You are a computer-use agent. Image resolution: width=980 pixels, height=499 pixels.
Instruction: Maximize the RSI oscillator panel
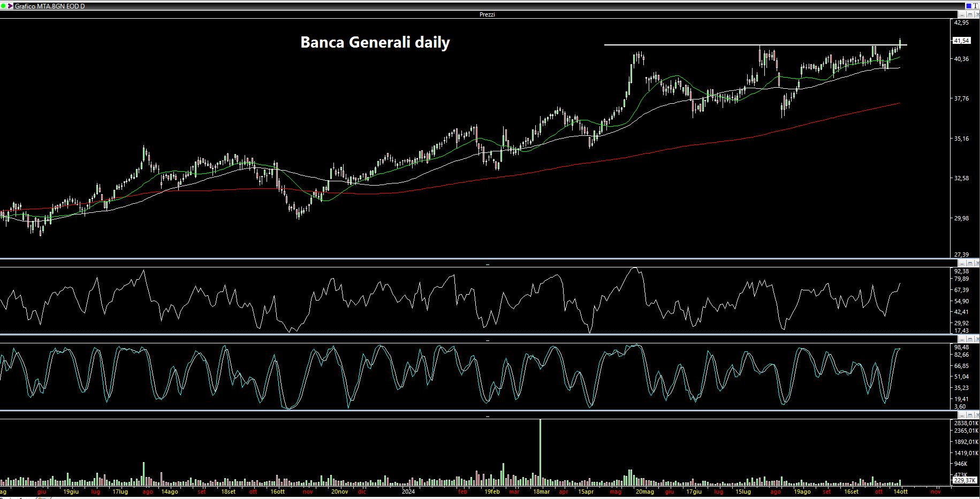click(x=970, y=263)
